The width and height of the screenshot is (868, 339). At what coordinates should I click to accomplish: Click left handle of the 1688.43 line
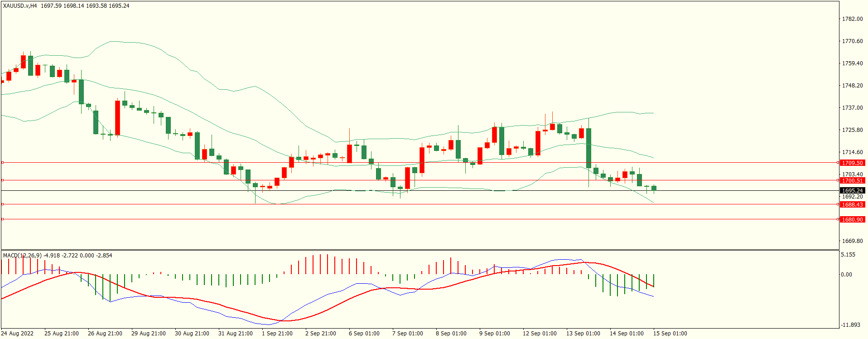coord(2,204)
